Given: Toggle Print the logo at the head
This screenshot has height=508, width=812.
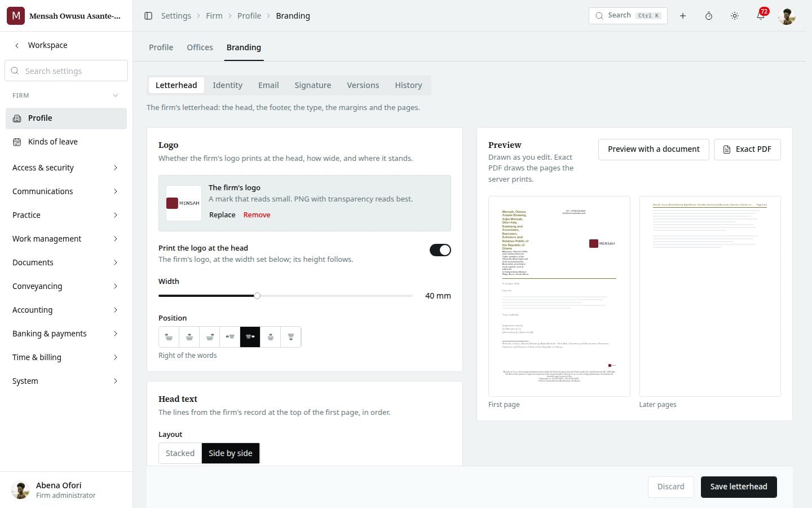Looking at the screenshot, I should pyautogui.click(x=440, y=250).
